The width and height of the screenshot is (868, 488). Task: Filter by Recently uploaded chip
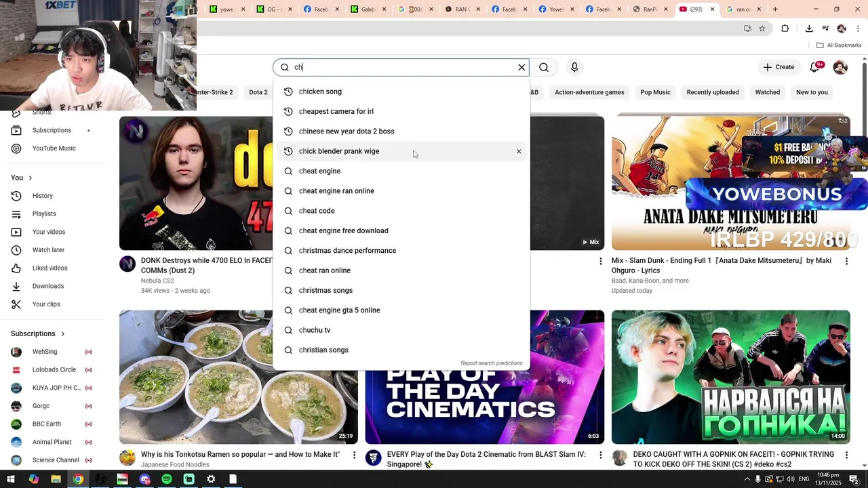[x=713, y=92]
